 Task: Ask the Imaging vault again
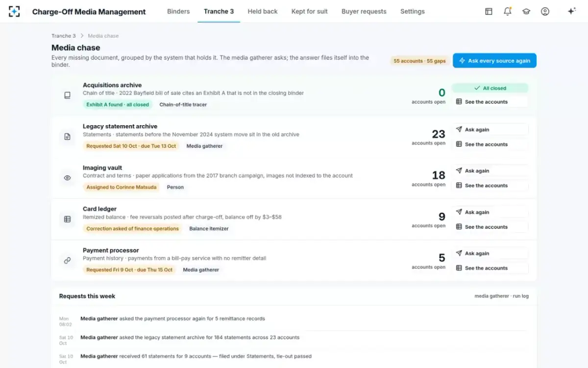[490, 171]
